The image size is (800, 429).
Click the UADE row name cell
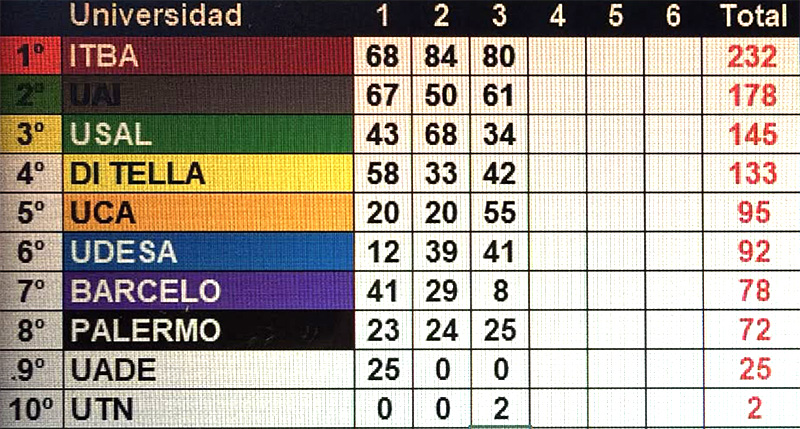208,369
